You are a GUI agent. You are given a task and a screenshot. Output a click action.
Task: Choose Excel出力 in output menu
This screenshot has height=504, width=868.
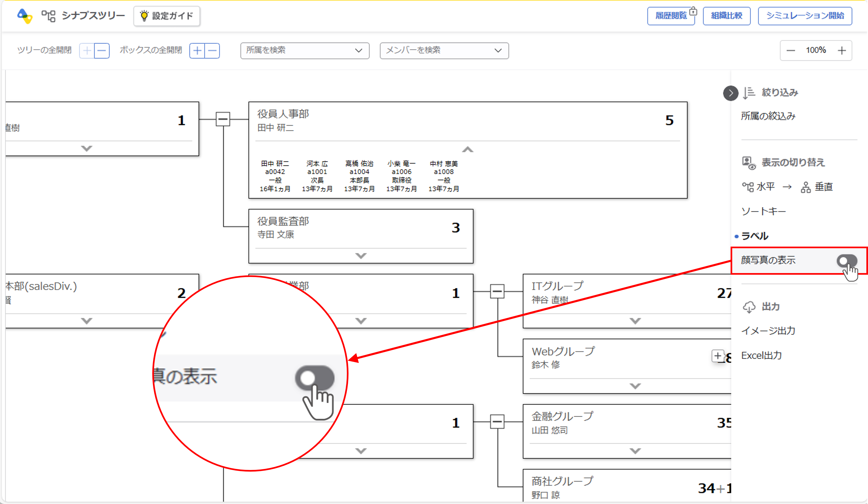(761, 355)
